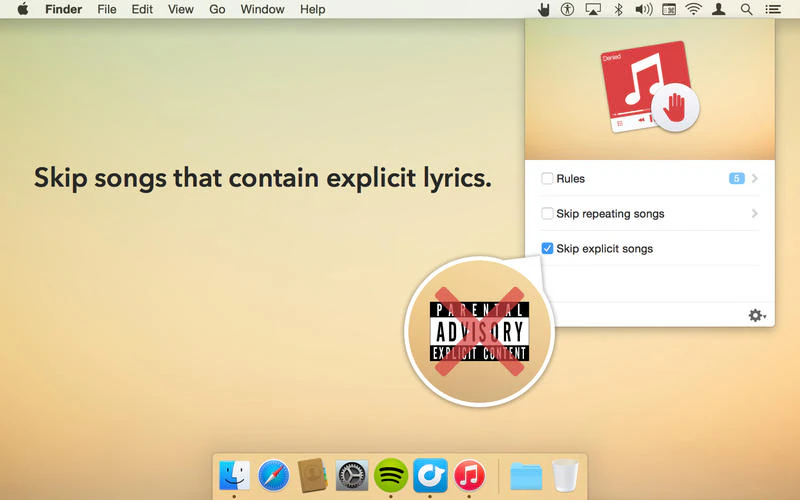Open the blue folder stack in Dock

coord(526,477)
